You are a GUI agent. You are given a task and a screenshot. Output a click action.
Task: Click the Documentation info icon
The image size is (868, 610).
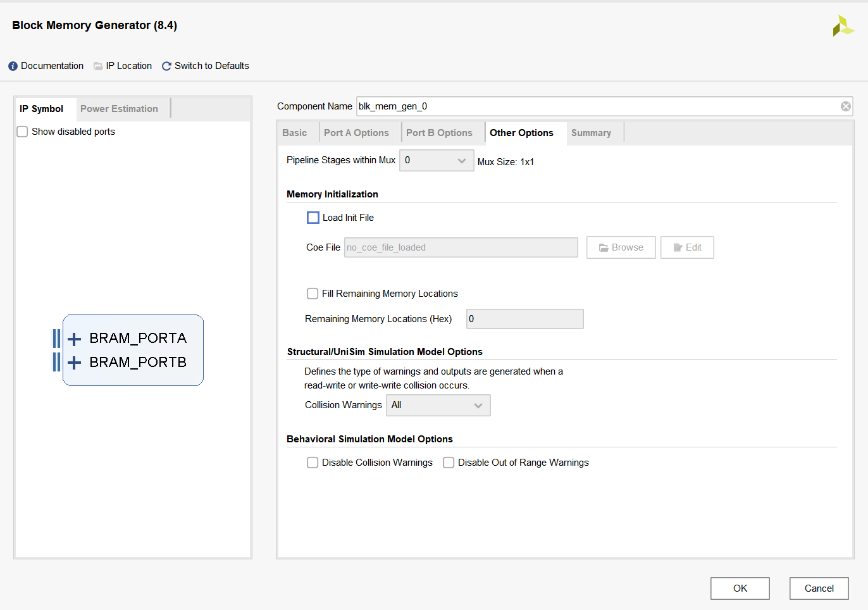(x=13, y=66)
